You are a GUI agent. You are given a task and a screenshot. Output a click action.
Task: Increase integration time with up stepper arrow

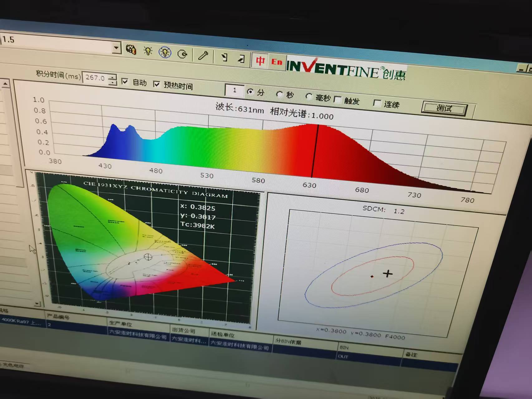tap(113, 76)
